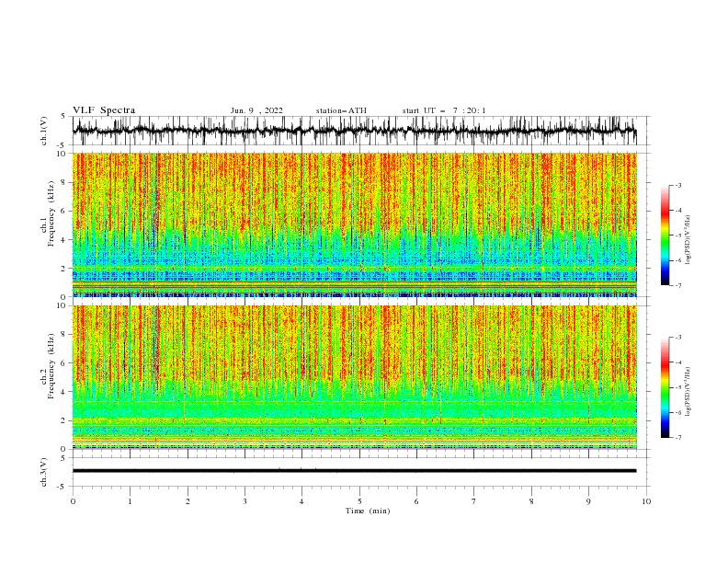Click time axis tick label "4"
Viewport: 728px width, 563px height.
click(301, 501)
